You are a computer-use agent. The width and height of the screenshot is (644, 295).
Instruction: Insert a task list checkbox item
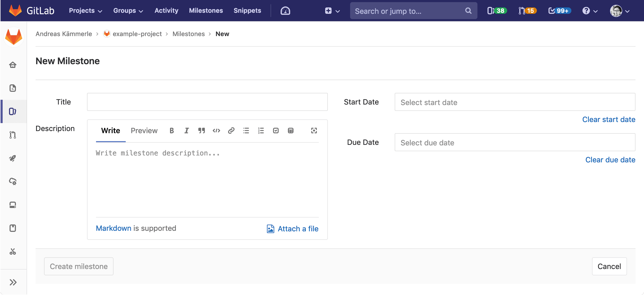pos(276,131)
